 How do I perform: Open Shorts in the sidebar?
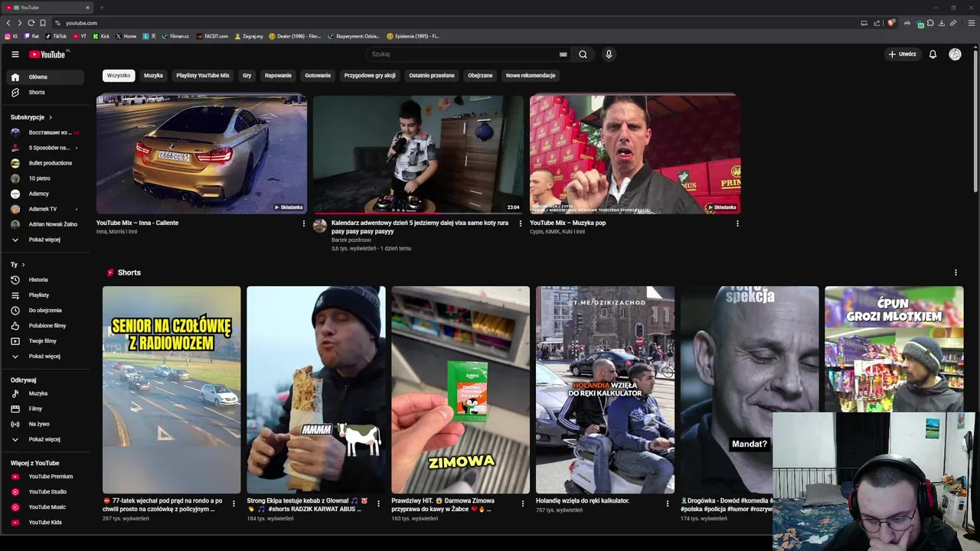[x=46, y=92]
